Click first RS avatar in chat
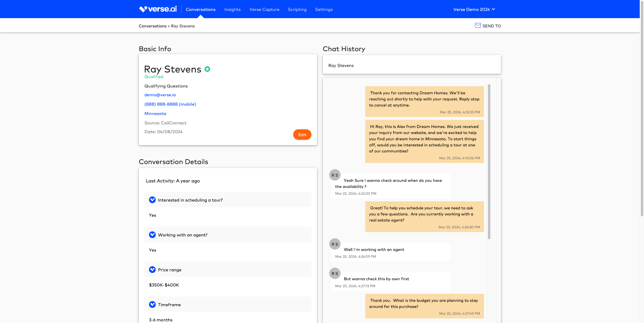Image resolution: width=644 pixels, height=323 pixels. (x=335, y=175)
